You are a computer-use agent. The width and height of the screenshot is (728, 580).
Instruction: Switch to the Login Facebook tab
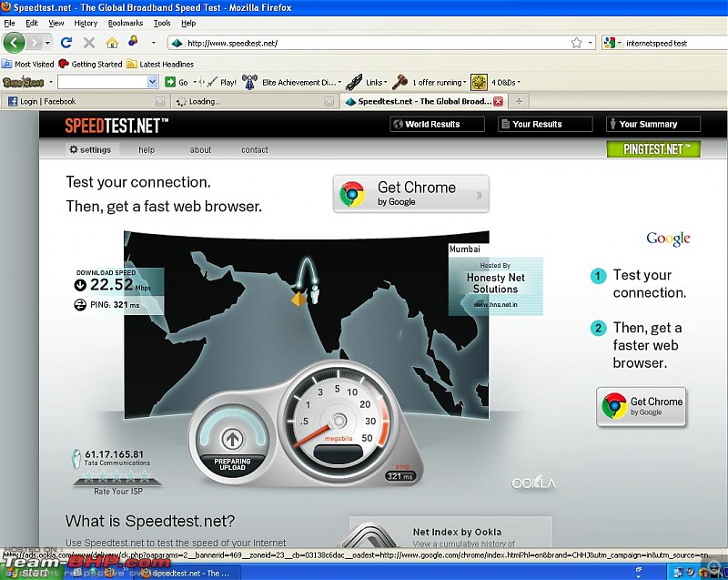tap(86, 101)
